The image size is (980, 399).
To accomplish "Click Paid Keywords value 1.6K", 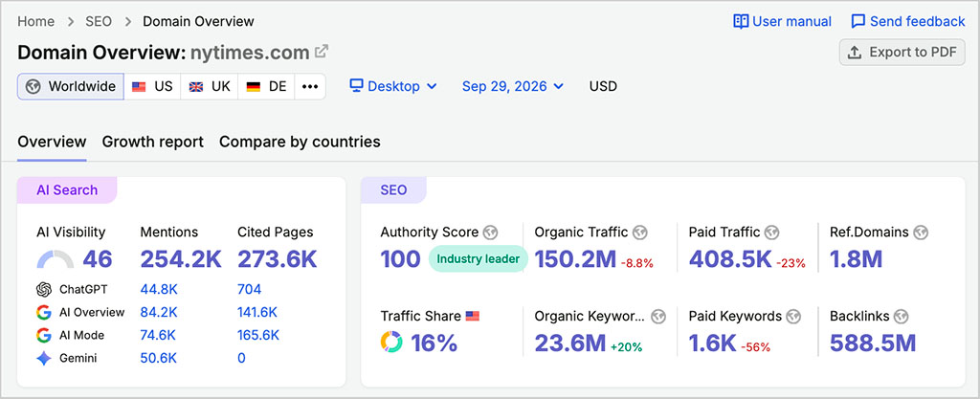I will tap(712, 343).
